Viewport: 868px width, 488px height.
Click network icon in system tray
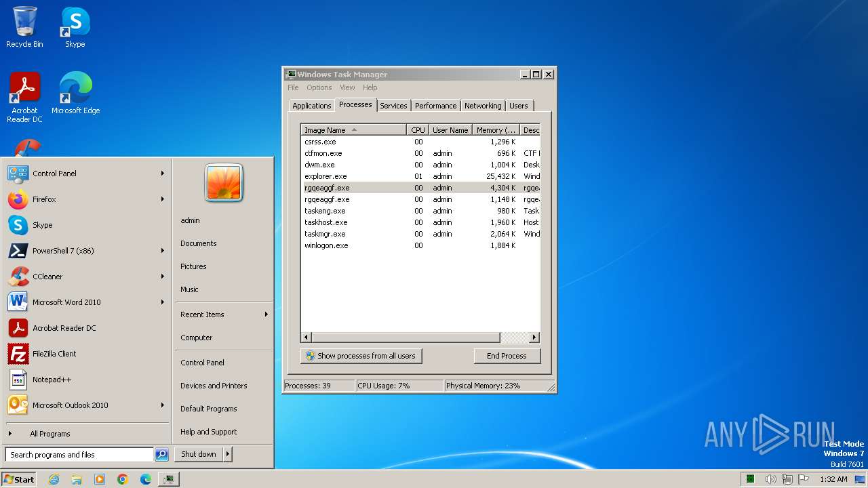[x=787, y=479]
